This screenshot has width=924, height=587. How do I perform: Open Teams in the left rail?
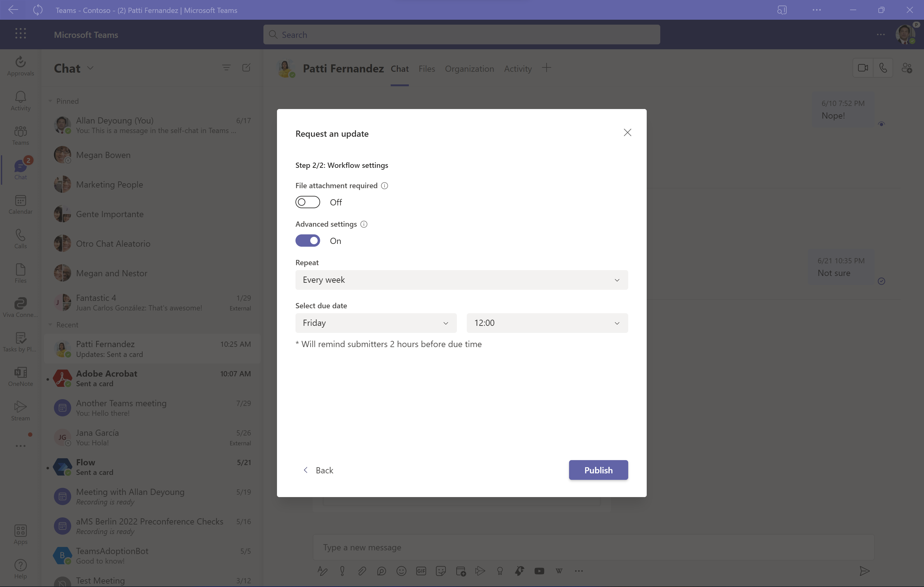(x=20, y=136)
